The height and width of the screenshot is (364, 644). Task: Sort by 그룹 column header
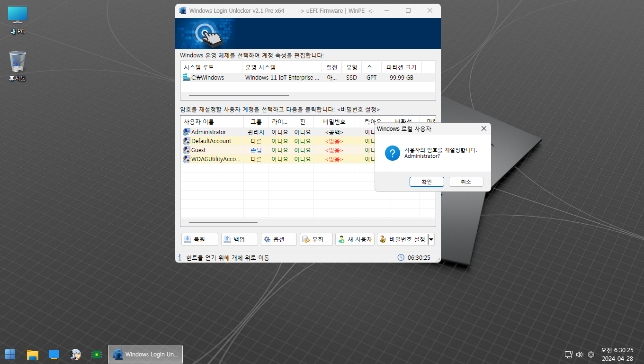[x=256, y=122]
